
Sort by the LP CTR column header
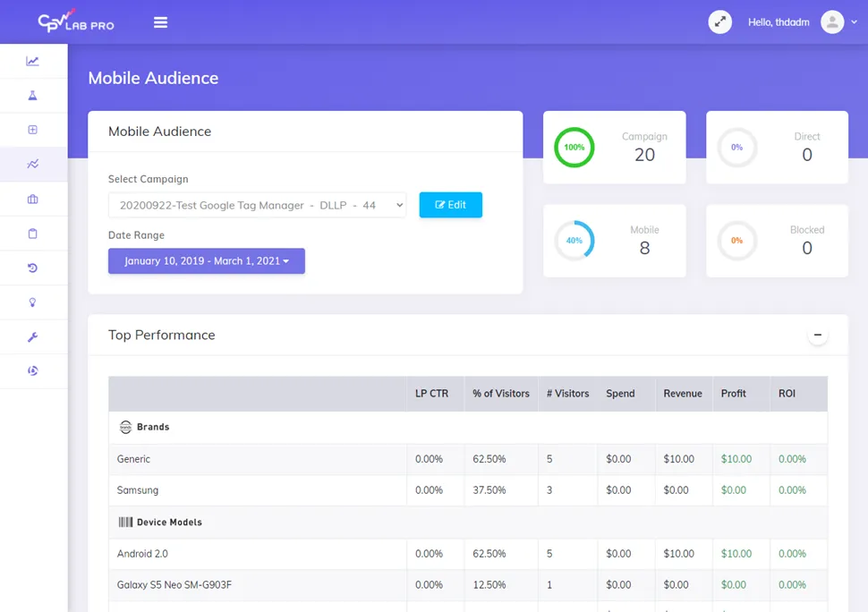431,394
